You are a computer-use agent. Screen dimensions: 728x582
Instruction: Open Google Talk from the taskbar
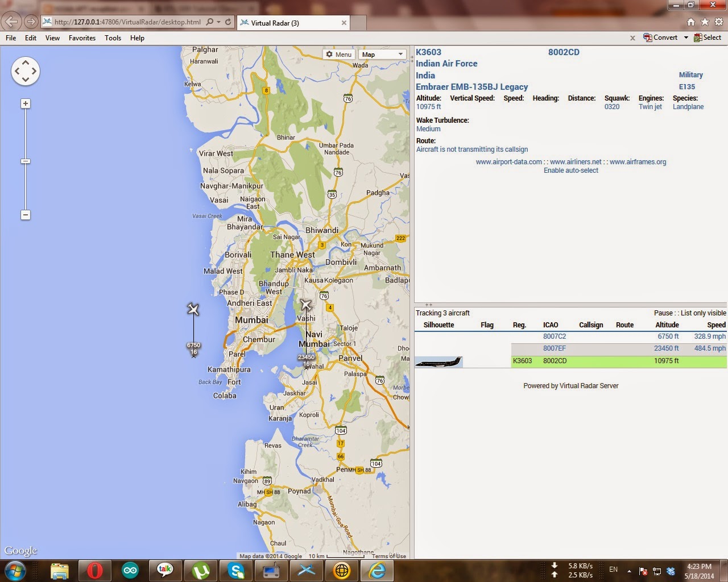[165, 570]
